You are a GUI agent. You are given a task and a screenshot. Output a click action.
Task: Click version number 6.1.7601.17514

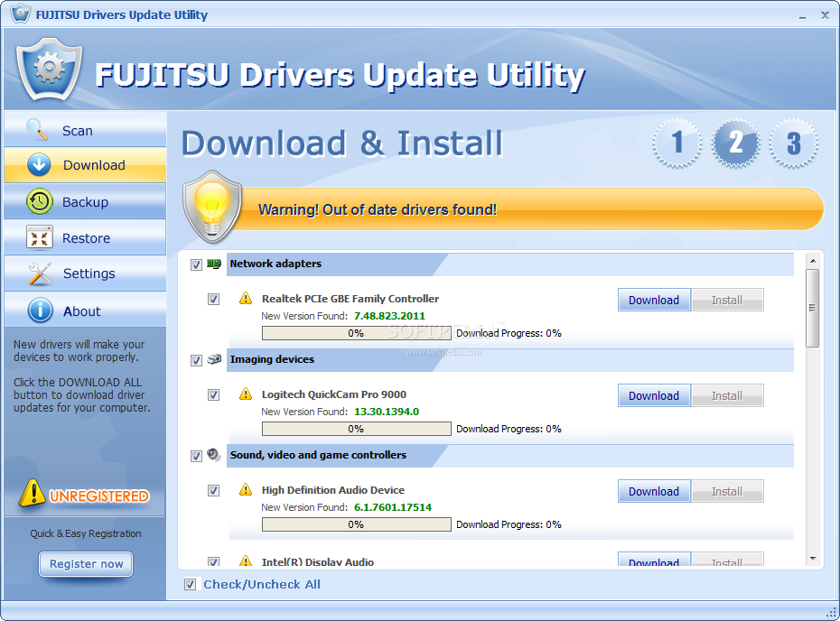coord(393,507)
